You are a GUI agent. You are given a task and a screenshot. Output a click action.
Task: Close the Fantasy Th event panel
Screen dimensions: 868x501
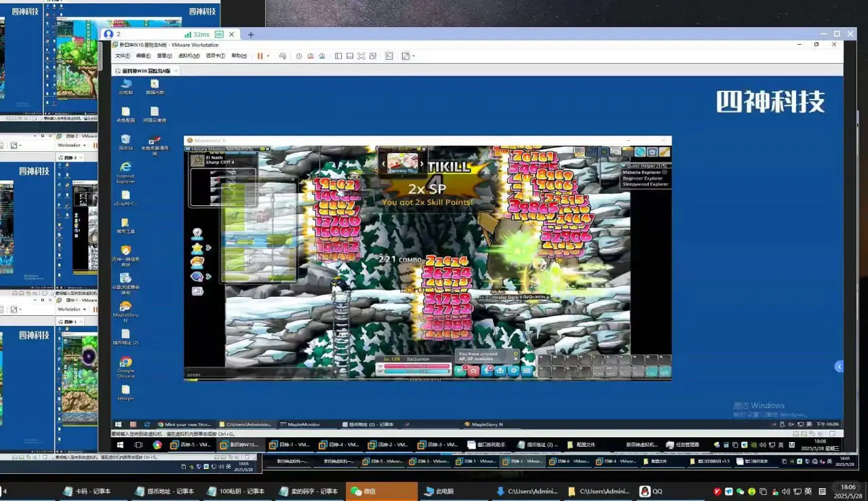pos(424,149)
